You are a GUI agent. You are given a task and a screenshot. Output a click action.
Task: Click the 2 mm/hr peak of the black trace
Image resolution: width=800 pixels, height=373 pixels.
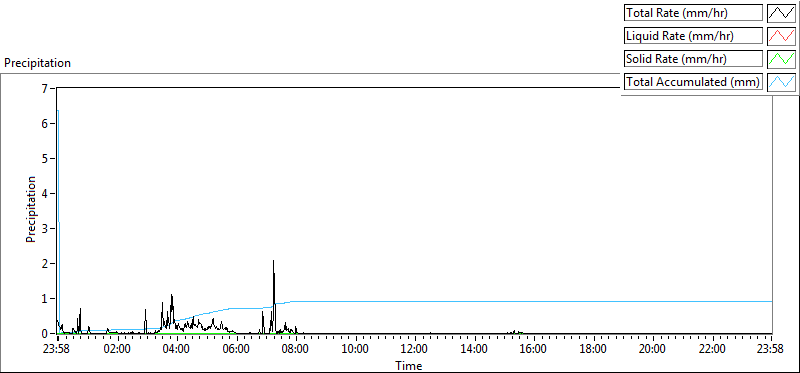pyautogui.click(x=273, y=261)
